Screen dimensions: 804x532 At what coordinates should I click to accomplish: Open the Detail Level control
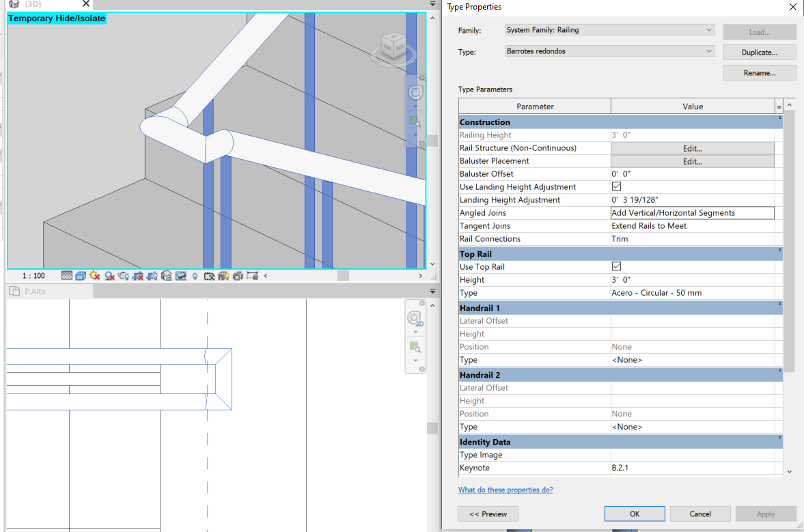click(x=67, y=275)
